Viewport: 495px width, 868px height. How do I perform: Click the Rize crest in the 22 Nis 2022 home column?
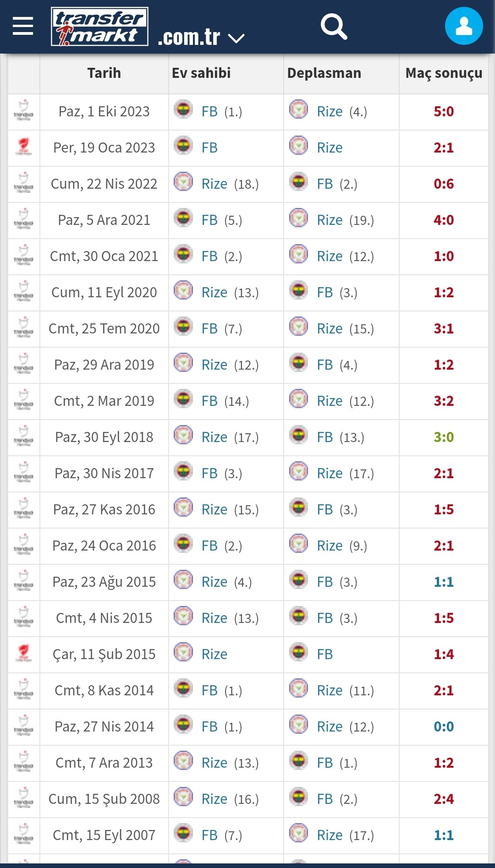pos(183,182)
